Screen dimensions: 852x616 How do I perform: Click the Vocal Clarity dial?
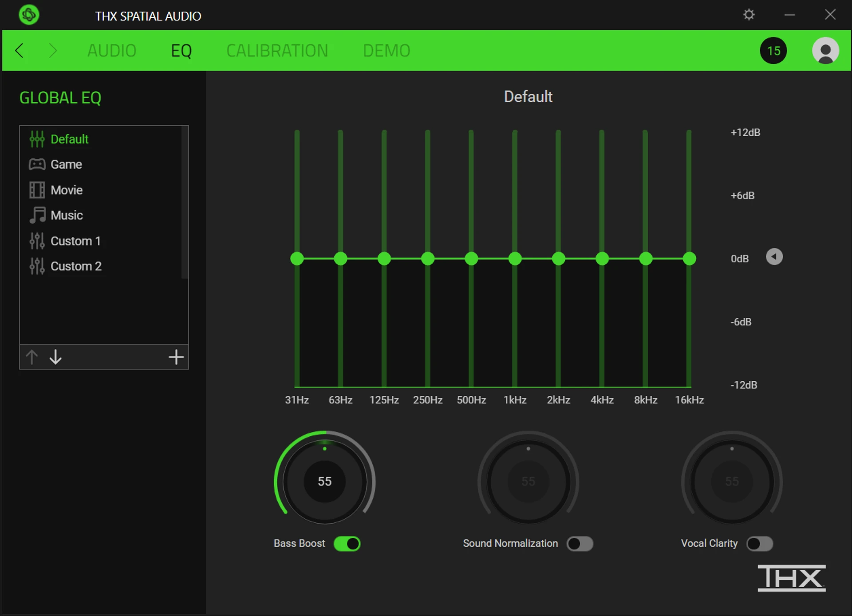pyautogui.click(x=732, y=481)
